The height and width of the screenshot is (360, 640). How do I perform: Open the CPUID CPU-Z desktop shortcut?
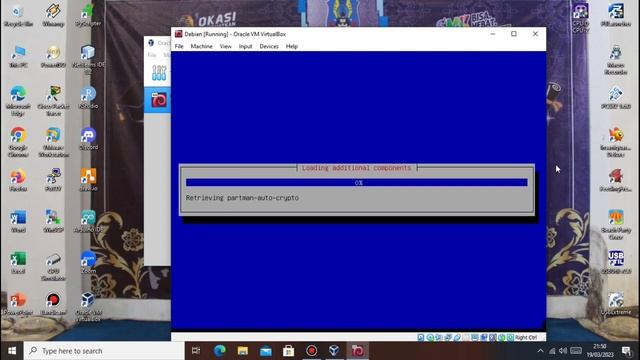pos(580,18)
